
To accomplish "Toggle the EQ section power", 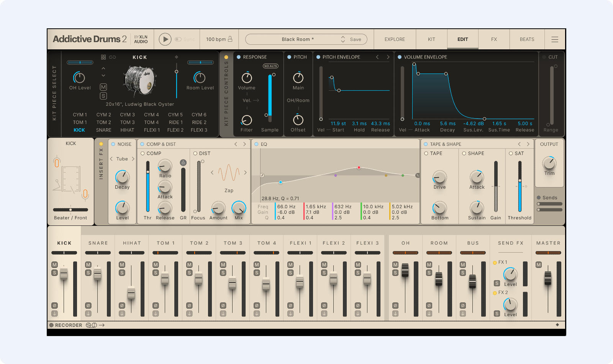I will 257,144.
